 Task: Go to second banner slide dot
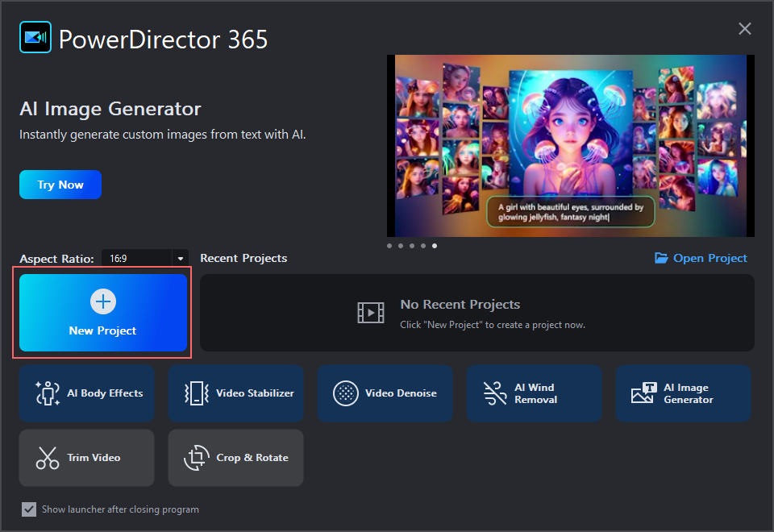pyautogui.click(x=401, y=246)
